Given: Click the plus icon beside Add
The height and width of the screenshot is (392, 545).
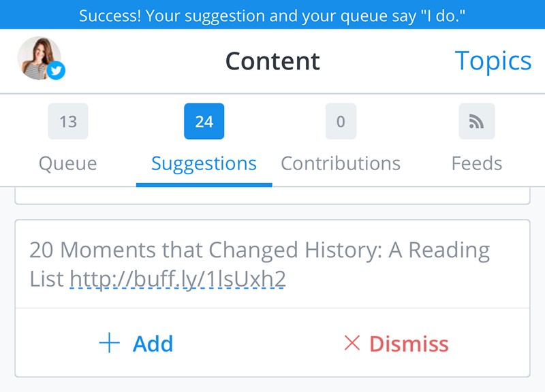Looking at the screenshot, I should point(110,343).
